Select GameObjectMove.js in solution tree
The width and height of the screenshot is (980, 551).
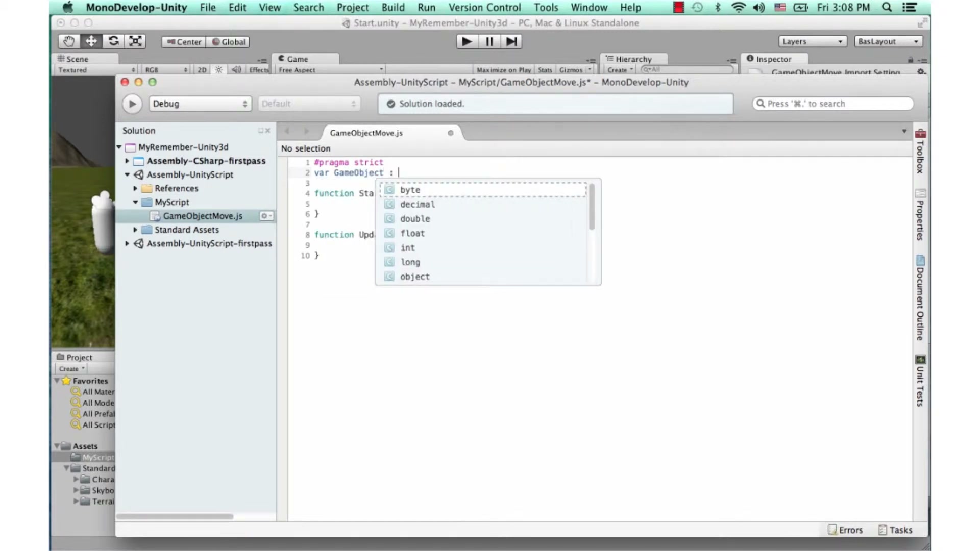203,216
